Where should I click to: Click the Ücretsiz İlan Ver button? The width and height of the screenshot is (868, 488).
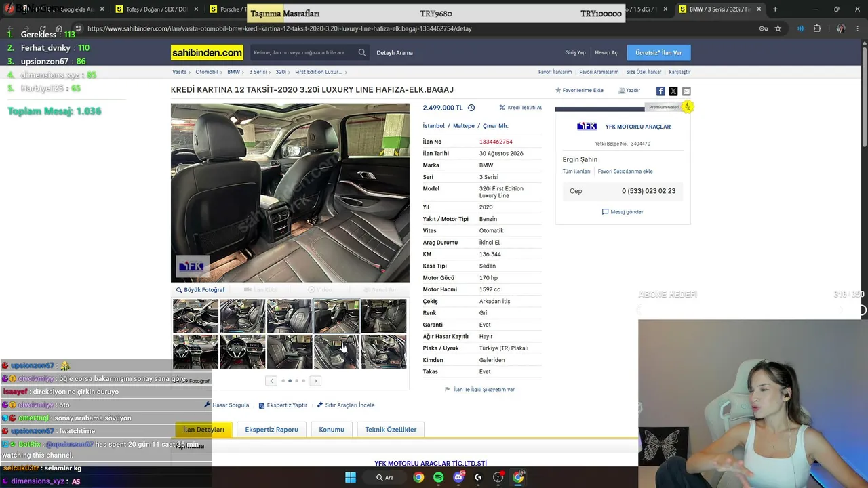coord(658,52)
